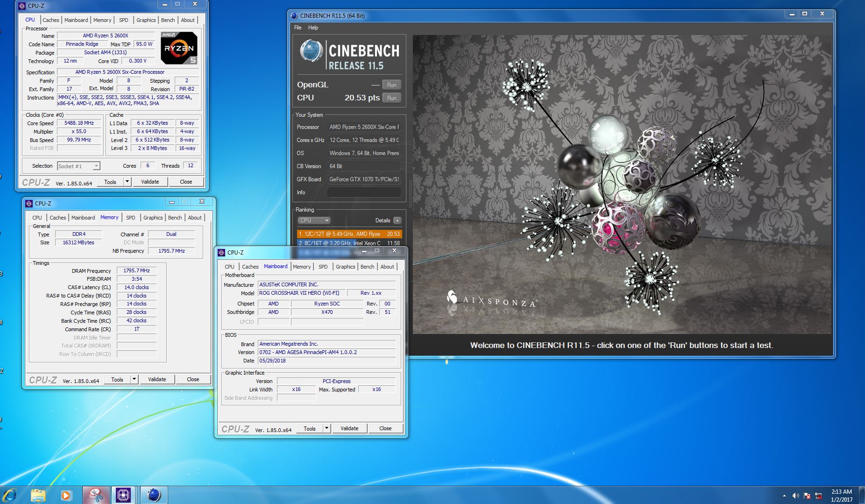Click the Southbridge chipset value X470

pos(327,312)
